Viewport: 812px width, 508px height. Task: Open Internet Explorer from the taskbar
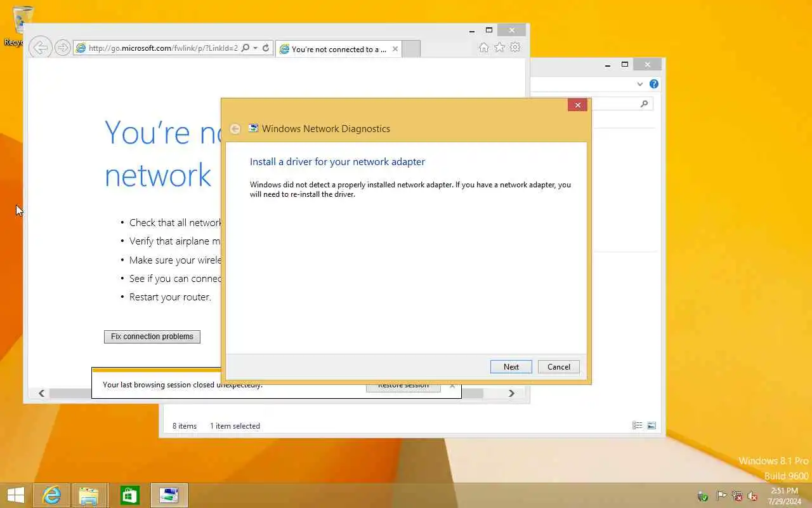click(51, 495)
